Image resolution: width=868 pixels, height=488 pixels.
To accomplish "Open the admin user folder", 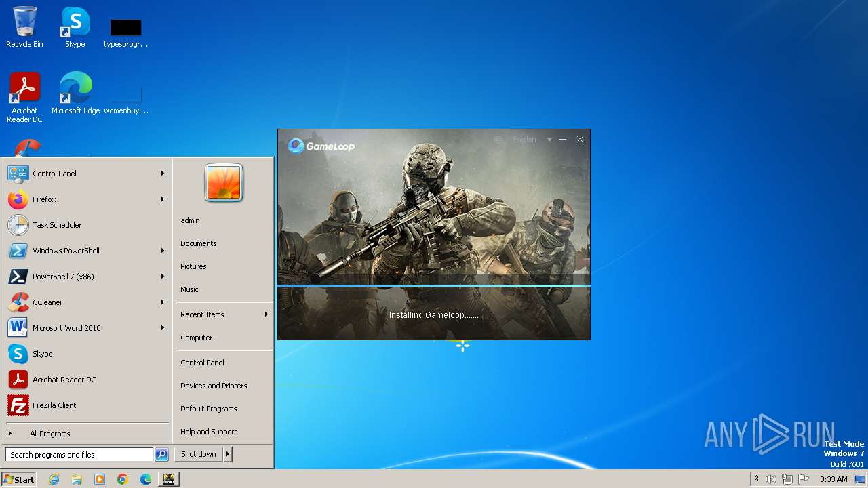I will (x=224, y=220).
